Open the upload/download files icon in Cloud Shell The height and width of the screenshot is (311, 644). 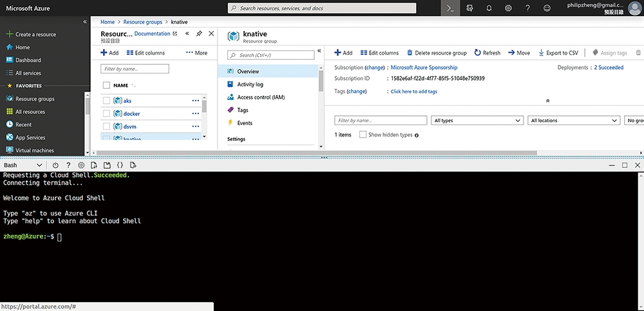pos(94,165)
